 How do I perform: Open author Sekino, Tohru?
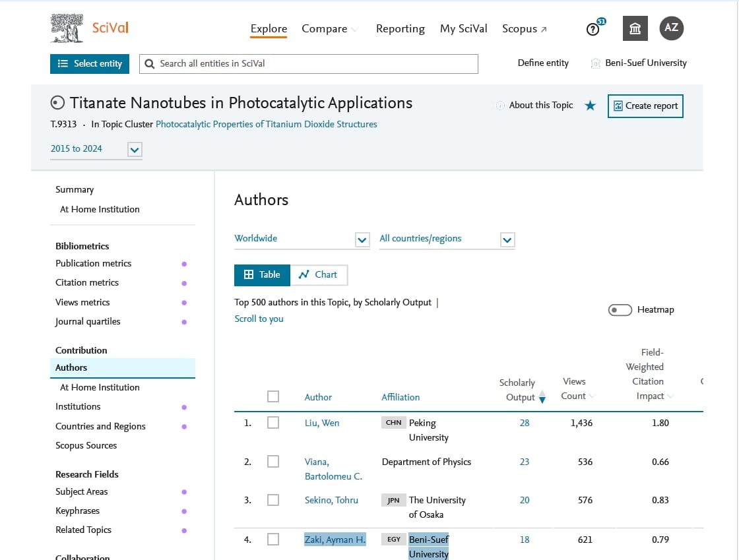point(331,500)
